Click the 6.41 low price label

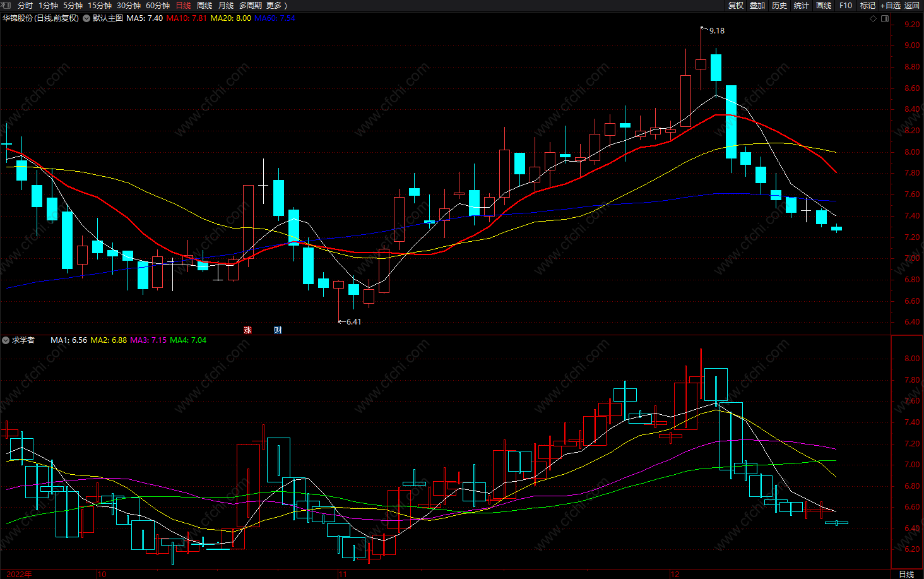coord(353,322)
